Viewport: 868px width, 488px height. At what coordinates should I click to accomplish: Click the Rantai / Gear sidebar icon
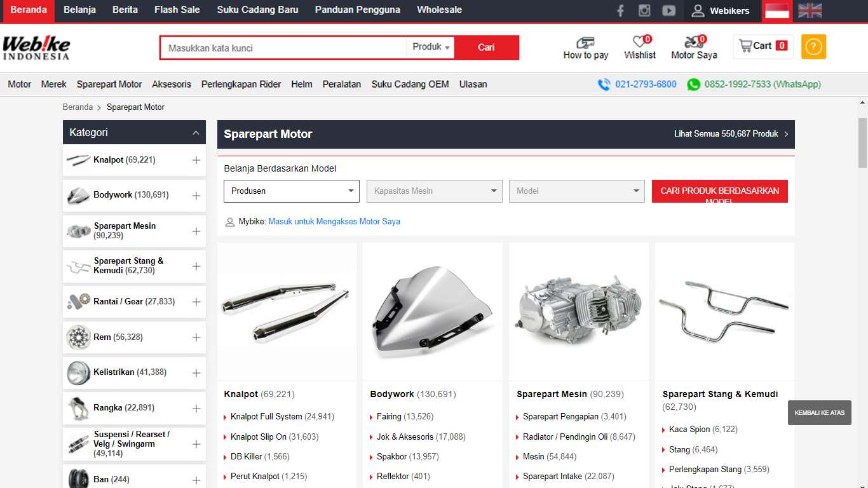(78, 302)
